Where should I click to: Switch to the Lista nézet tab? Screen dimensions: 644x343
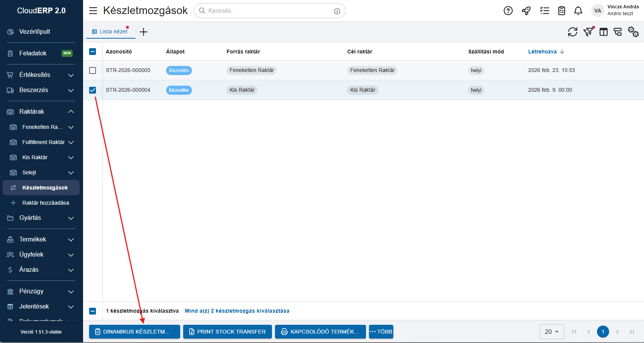point(110,31)
